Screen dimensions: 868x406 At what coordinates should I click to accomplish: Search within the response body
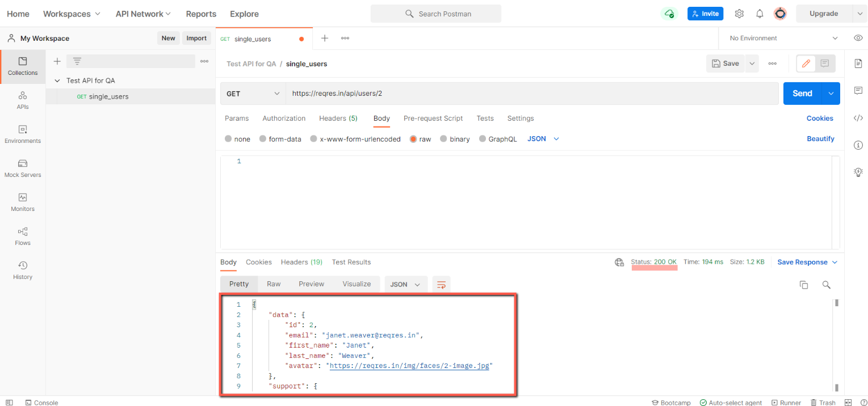(826, 285)
